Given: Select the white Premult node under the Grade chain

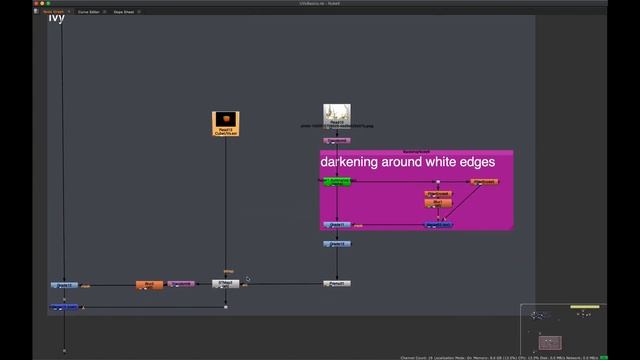Looking at the screenshot, I should tap(337, 284).
